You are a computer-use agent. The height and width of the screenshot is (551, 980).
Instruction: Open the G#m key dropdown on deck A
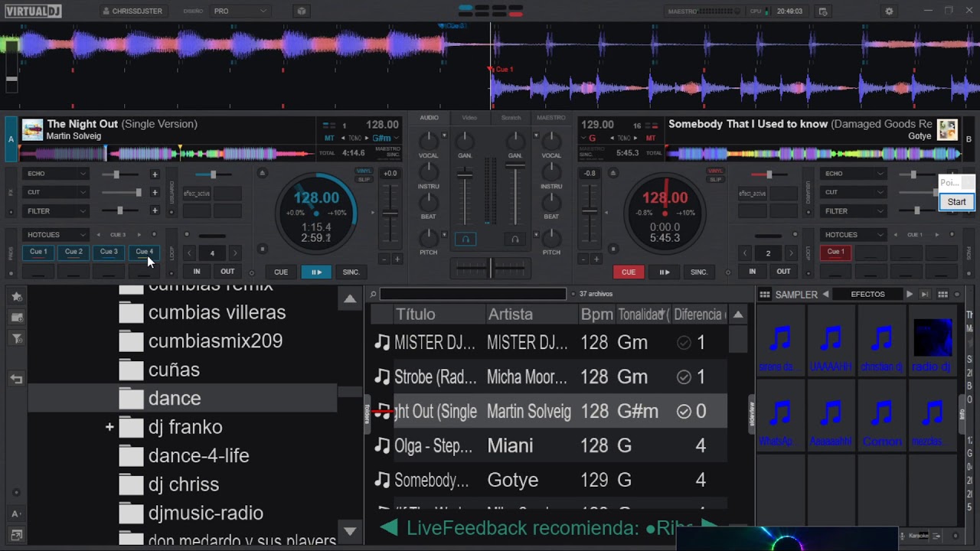coord(385,138)
